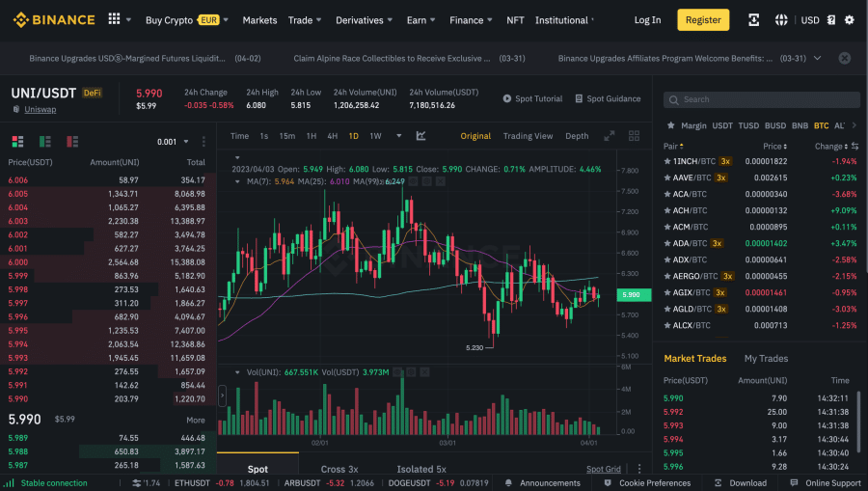Show combined order book view icon
Viewport: 868px width, 491px height.
17,142
